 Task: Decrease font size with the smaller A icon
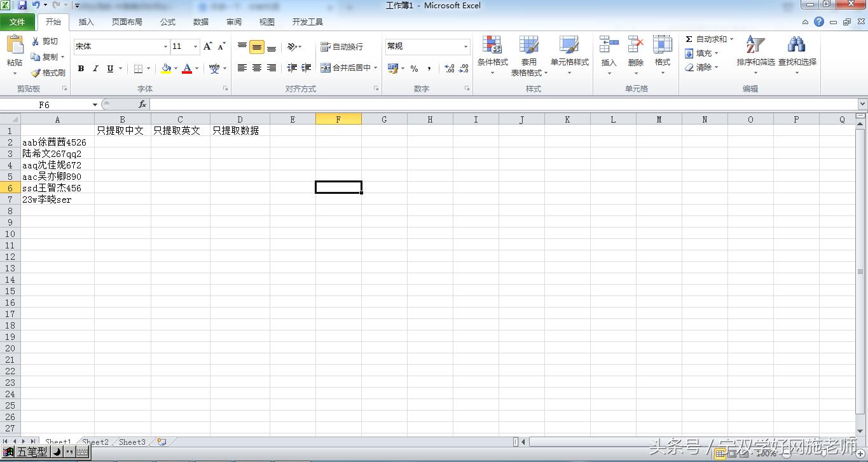click(221, 46)
